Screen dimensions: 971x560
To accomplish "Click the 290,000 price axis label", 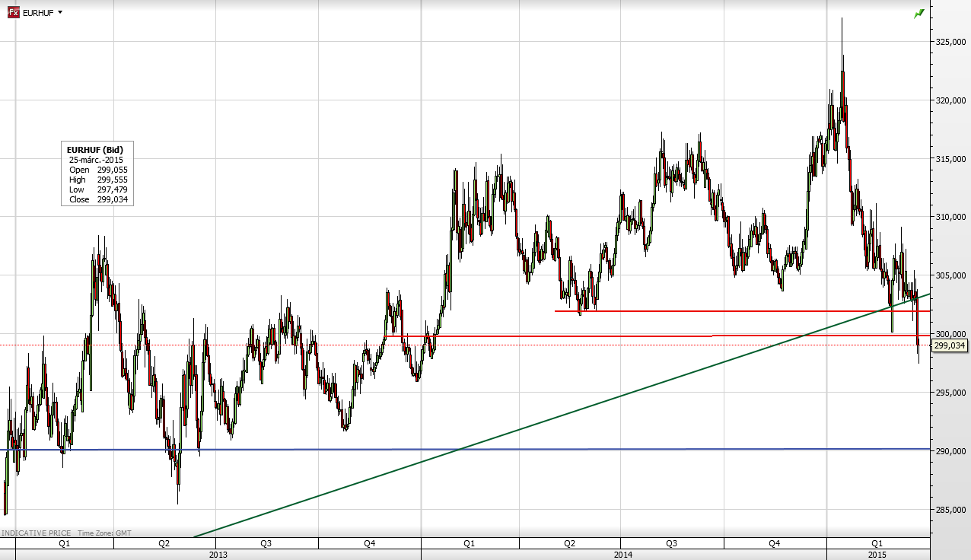I will tap(951, 451).
